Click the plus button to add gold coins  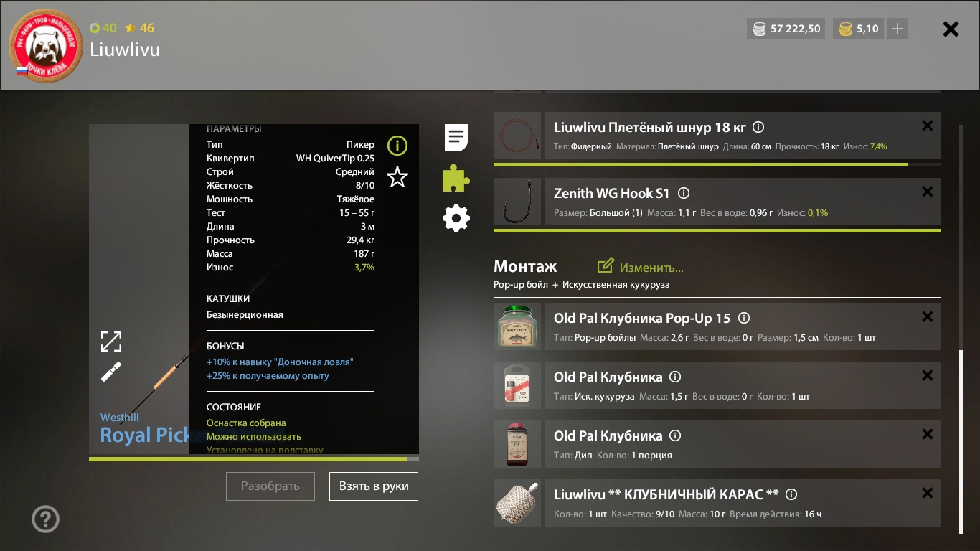(x=897, y=29)
